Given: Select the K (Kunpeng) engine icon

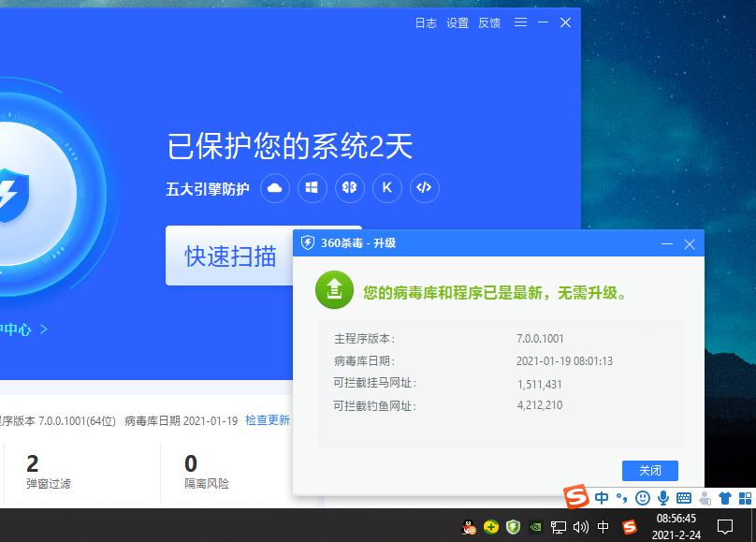Looking at the screenshot, I should click(x=386, y=188).
